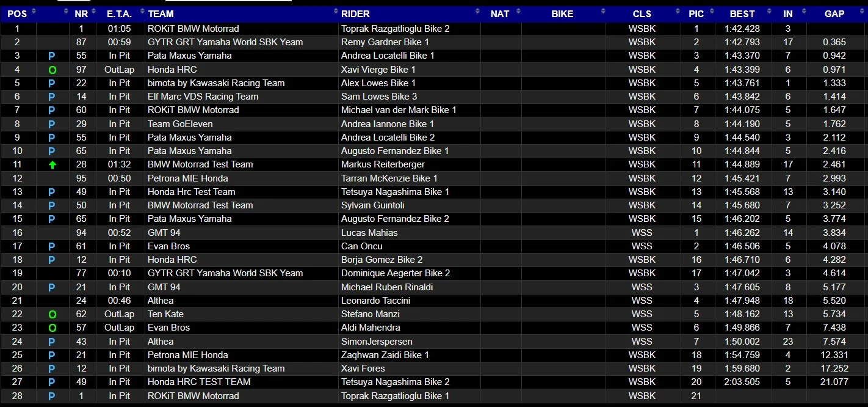Click best lap time 1:42.428
The image size is (868, 407).
point(742,29)
